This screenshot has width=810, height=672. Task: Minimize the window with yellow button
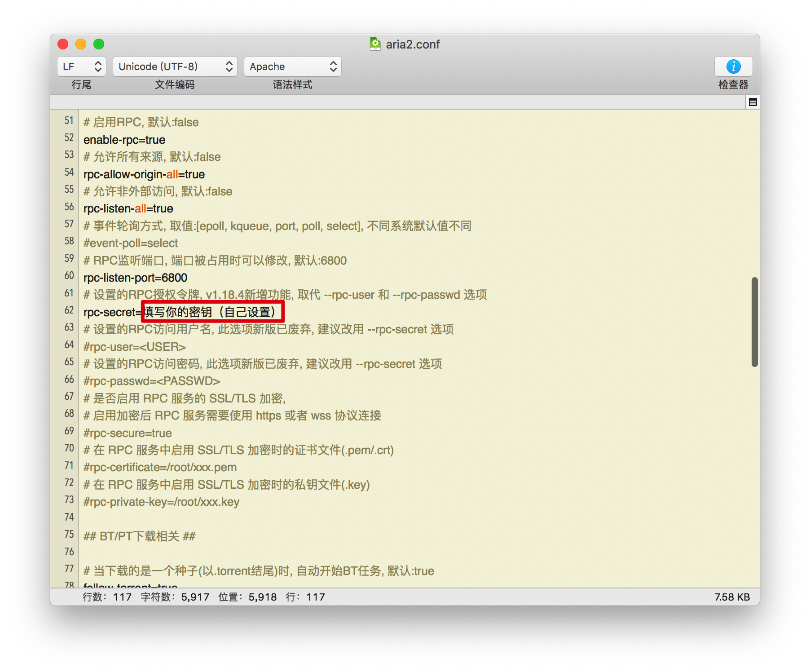click(81, 44)
